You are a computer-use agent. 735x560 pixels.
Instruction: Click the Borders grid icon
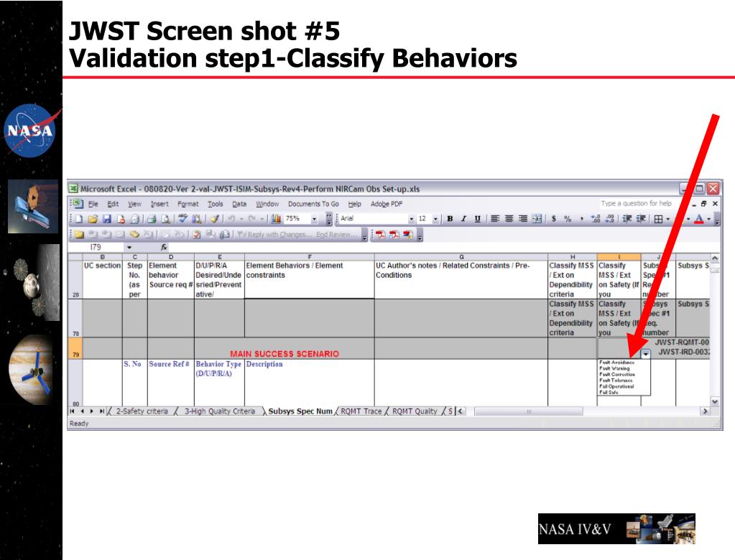click(x=658, y=219)
